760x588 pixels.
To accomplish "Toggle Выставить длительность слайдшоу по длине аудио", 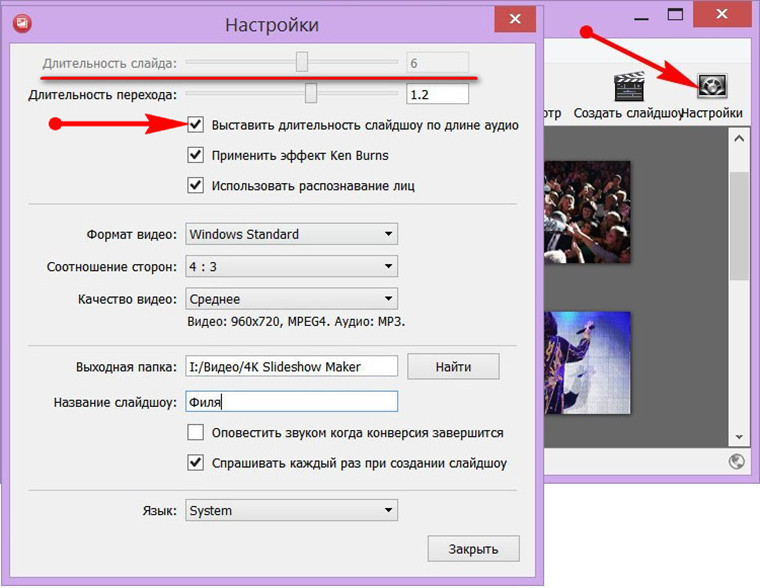I will coord(195,125).
